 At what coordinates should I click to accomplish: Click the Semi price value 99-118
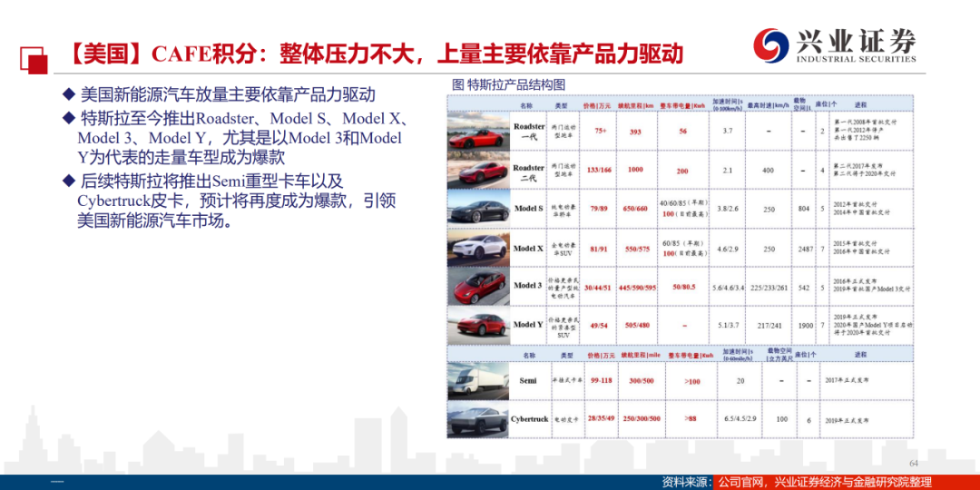(x=601, y=380)
